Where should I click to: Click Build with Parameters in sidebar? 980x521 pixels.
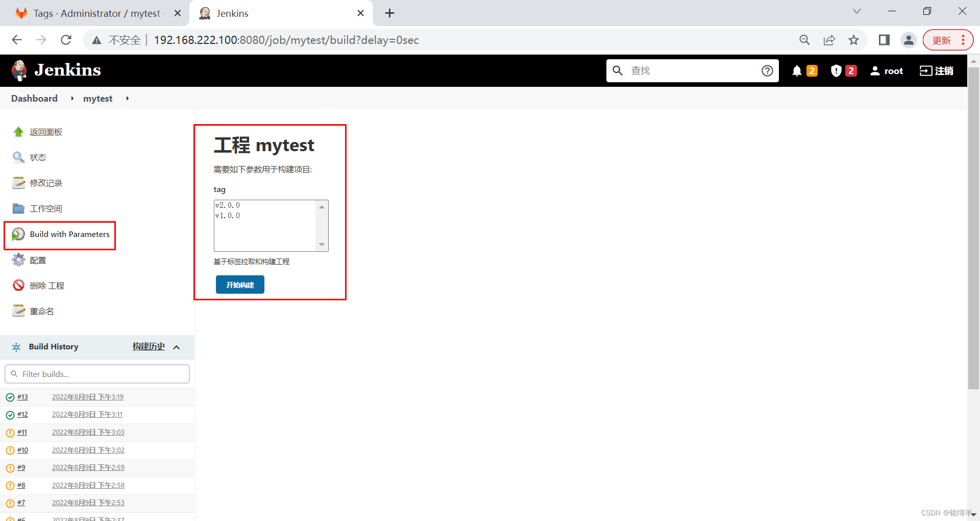coord(69,234)
